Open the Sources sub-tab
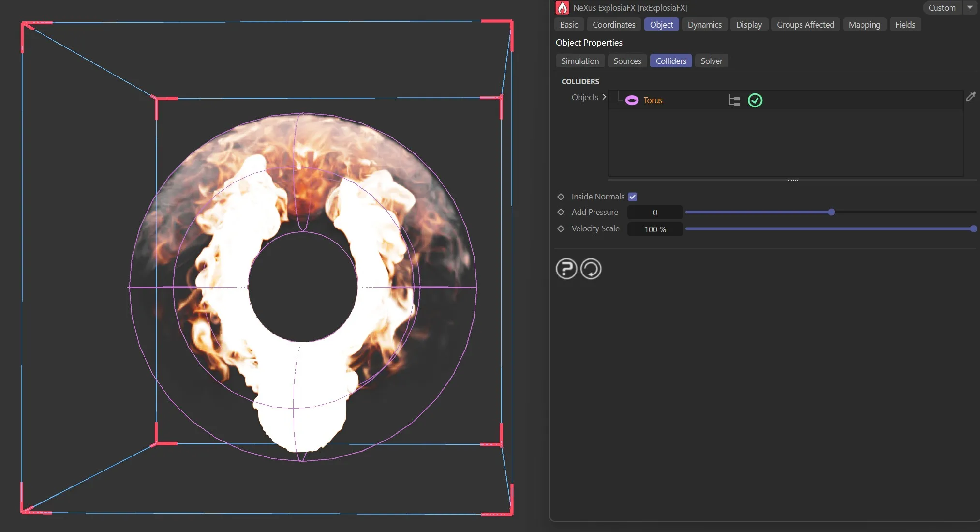The height and width of the screenshot is (532, 980). (x=627, y=61)
